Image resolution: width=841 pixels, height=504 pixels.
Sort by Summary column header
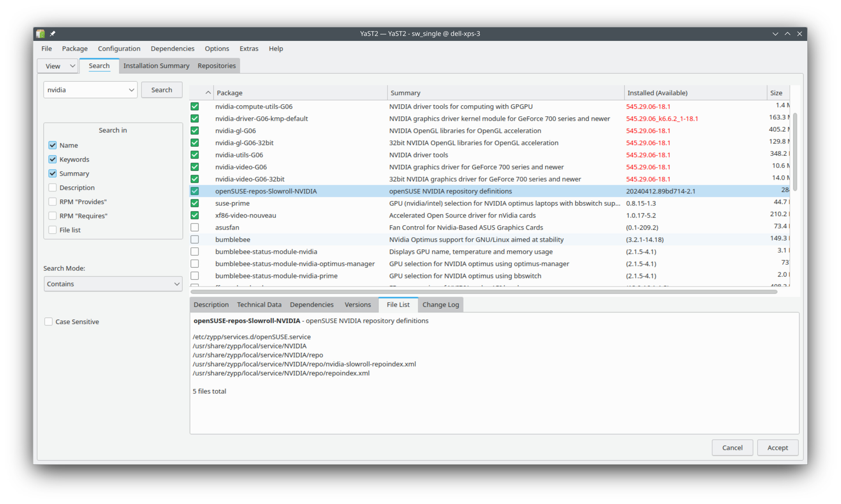[506, 93]
